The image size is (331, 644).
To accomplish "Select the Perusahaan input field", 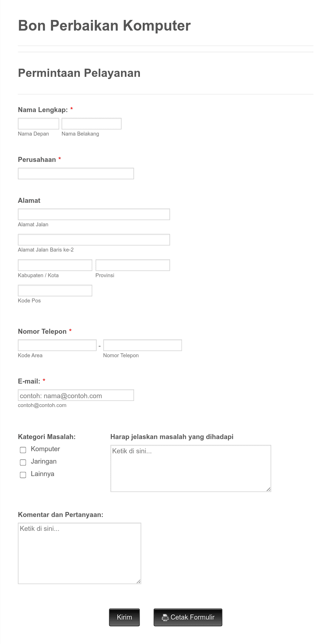I will (x=76, y=173).
